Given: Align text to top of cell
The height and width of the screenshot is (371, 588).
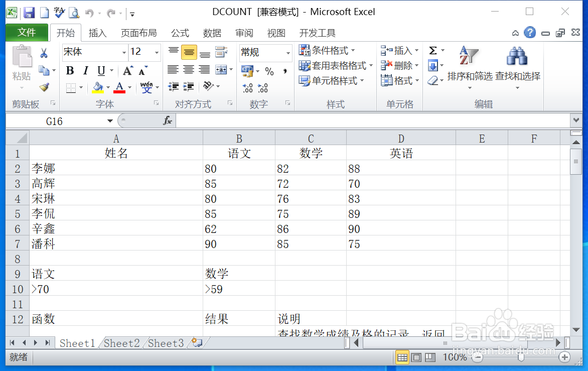Looking at the screenshot, I should pyautogui.click(x=173, y=52).
